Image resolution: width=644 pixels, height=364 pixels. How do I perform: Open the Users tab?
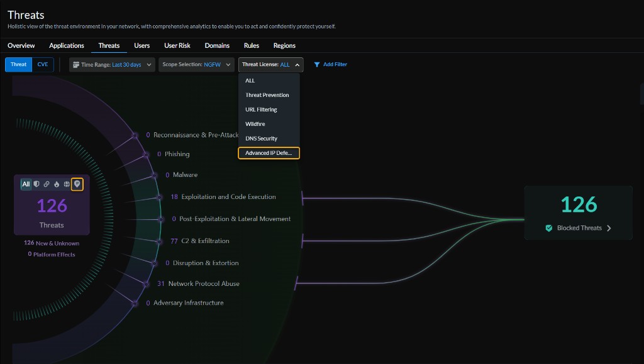[x=142, y=45]
